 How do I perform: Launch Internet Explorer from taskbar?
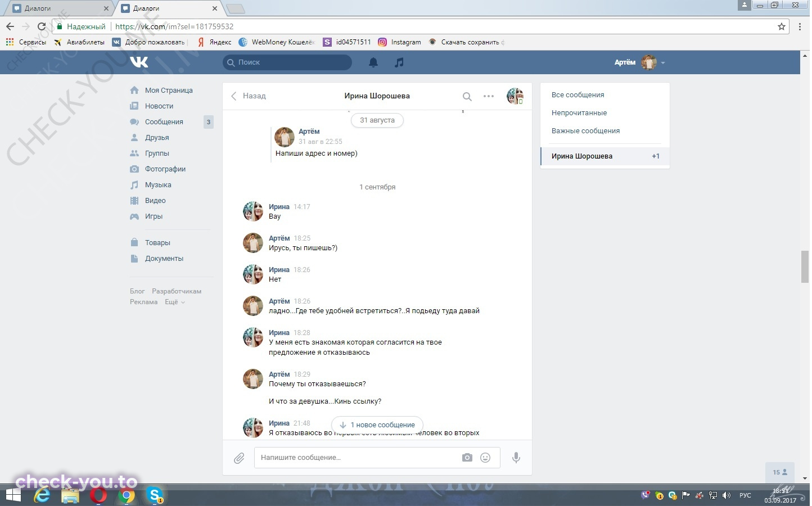click(42, 496)
